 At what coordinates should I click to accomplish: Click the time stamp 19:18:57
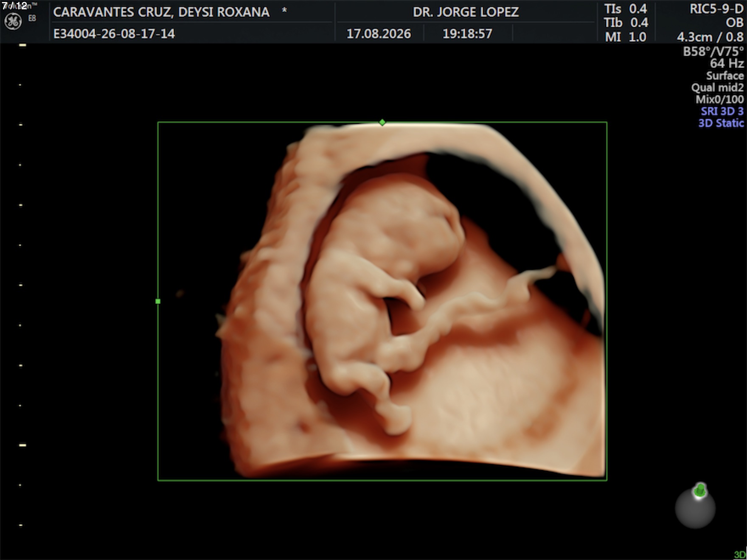[467, 34]
